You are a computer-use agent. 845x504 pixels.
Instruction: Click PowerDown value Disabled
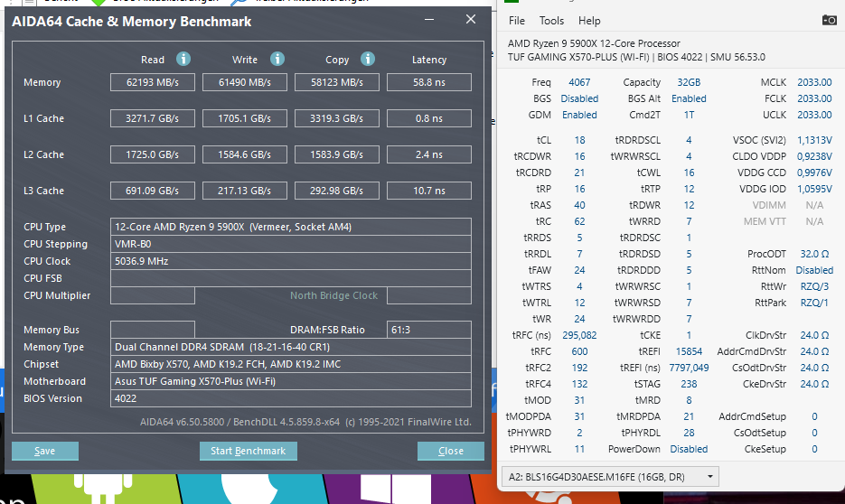click(689, 449)
